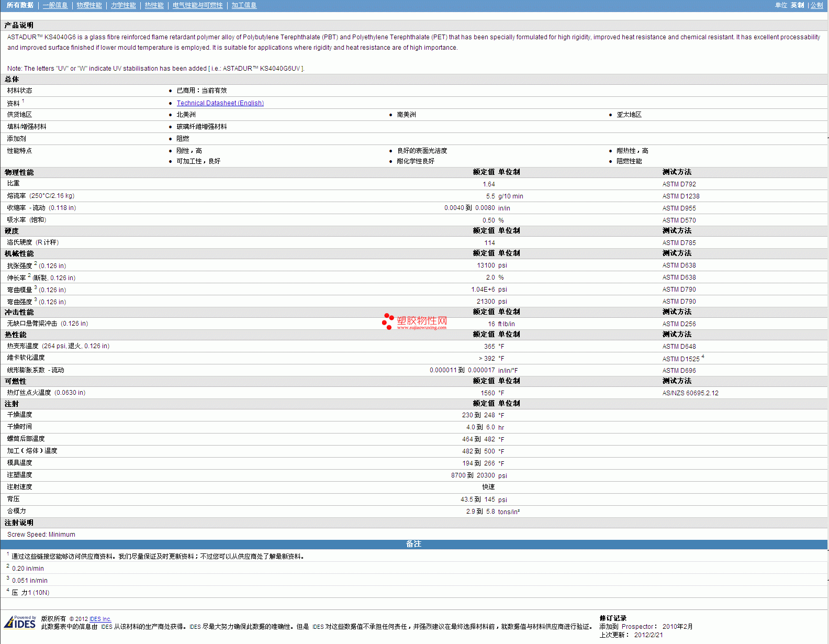The image size is (829, 644).
Task: Select the 背压 range 43.5 到 145
Action: click(478, 499)
